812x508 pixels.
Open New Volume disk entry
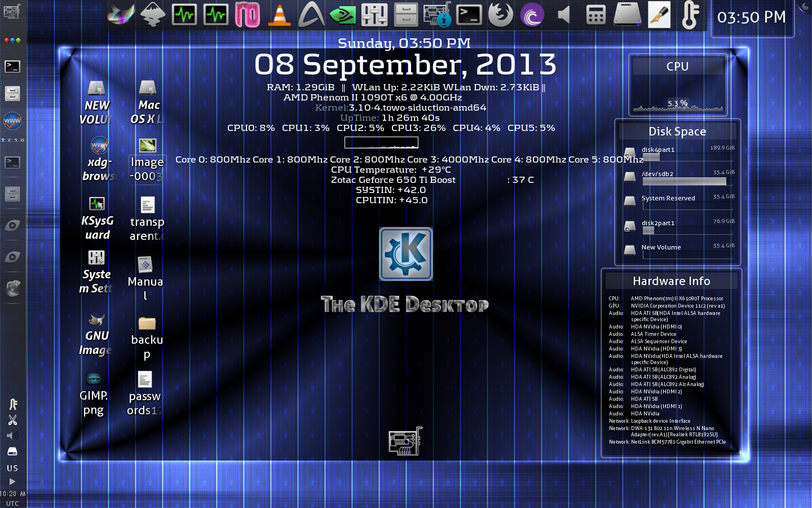[679, 251]
